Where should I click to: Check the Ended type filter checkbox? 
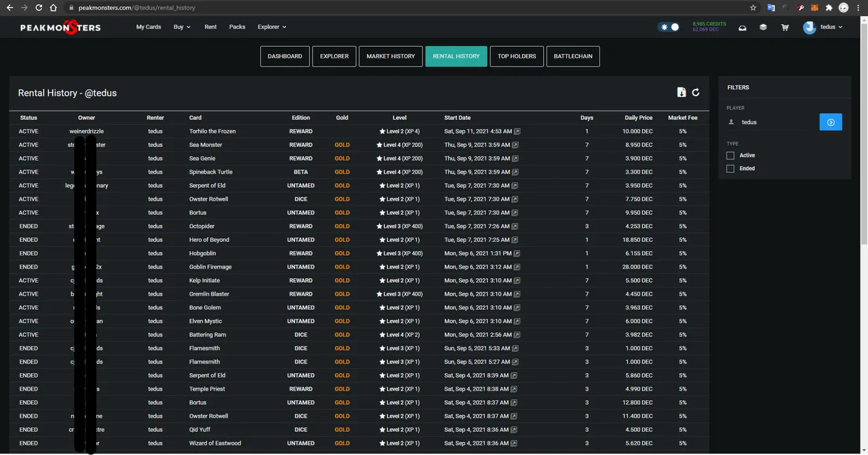730,168
